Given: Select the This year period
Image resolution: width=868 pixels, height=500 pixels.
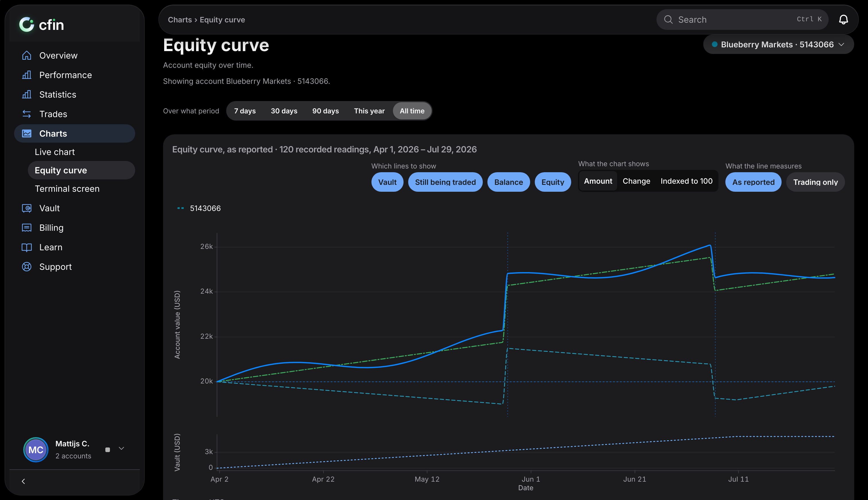Looking at the screenshot, I should click(x=369, y=111).
